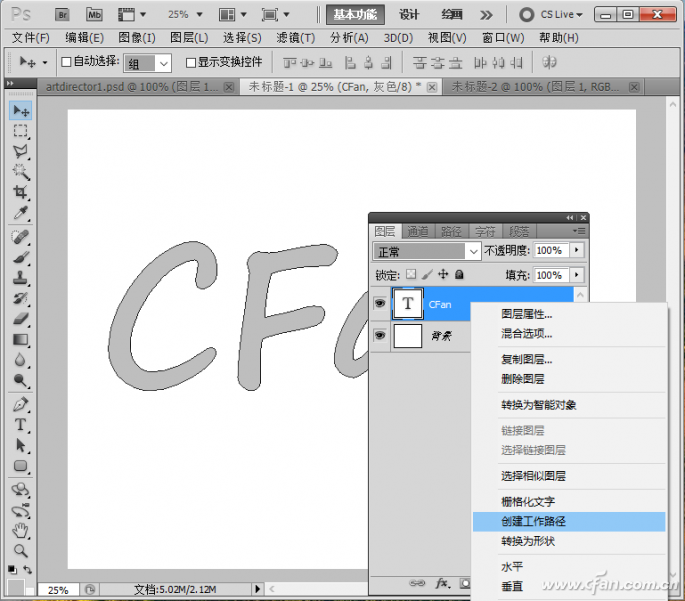
Task: Swap foreground and background colors
Action: point(28,570)
